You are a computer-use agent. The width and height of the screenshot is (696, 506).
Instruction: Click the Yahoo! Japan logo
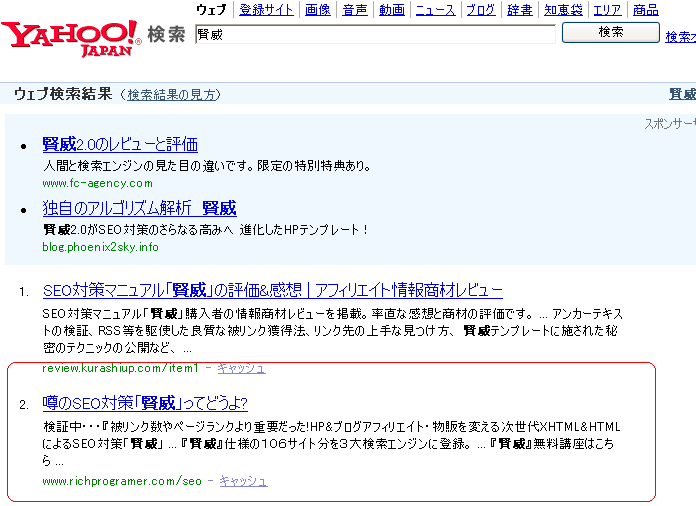pos(71,38)
